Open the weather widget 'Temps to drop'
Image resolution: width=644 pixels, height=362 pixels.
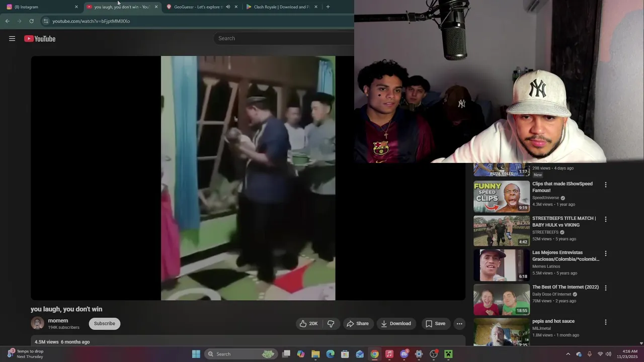pyautogui.click(x=26, y=354)
